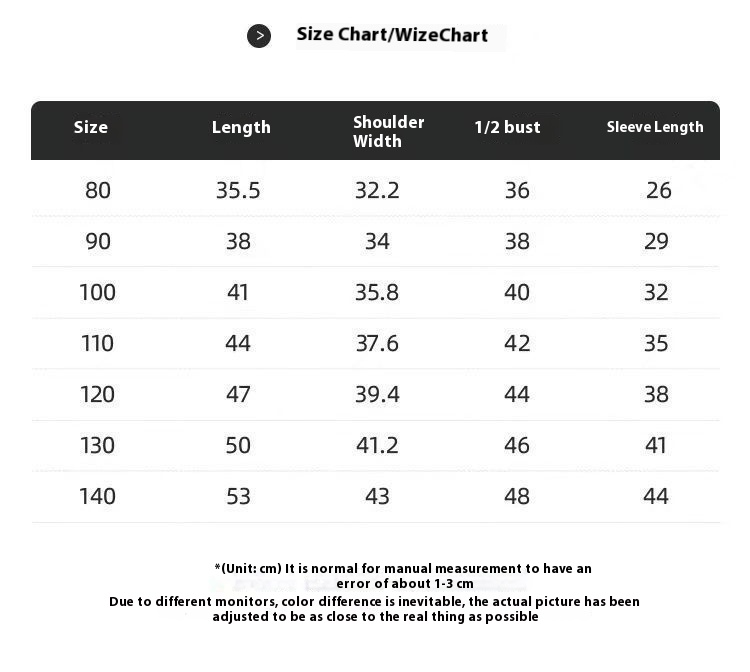The image size is (750, 672).
Task: Select the Size column header
Action: (90, 127)
